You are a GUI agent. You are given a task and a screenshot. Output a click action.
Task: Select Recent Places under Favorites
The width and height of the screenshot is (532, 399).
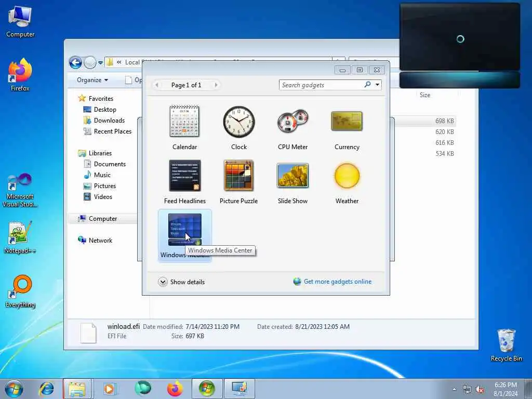[112, 131]
